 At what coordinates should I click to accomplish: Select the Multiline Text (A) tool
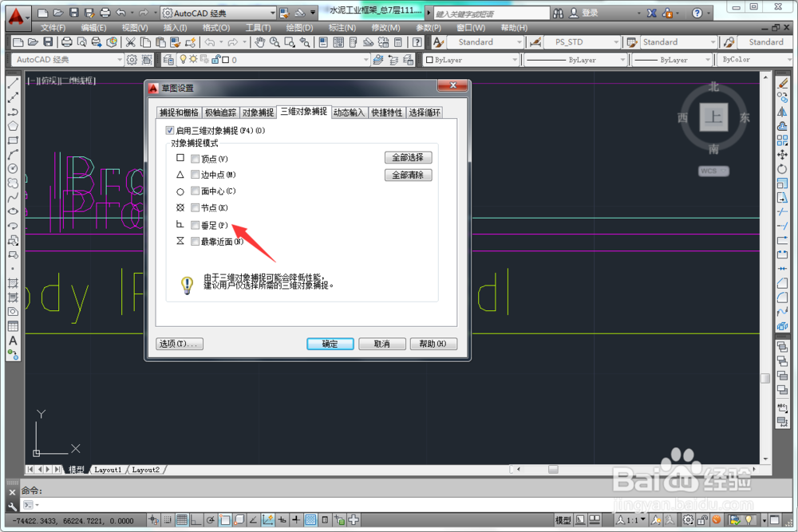click(13, 341)
